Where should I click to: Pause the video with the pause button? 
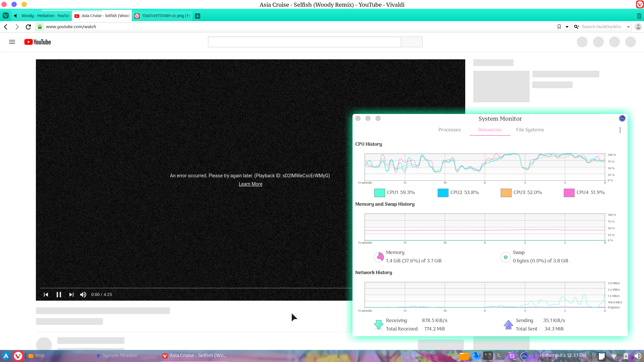(x=59, y=295)
